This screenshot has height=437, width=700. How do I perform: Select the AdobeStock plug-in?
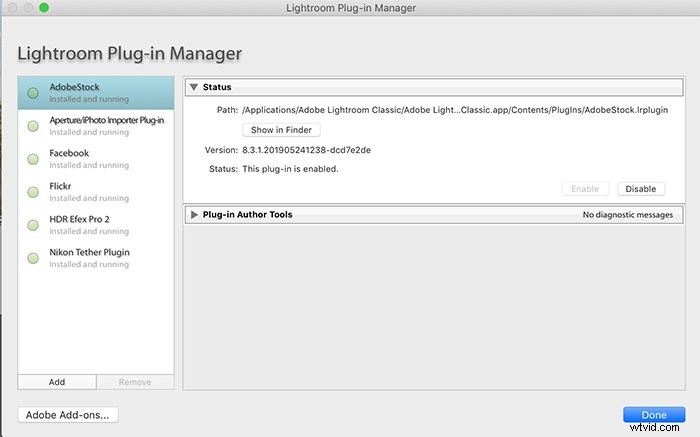pos(96,93)
